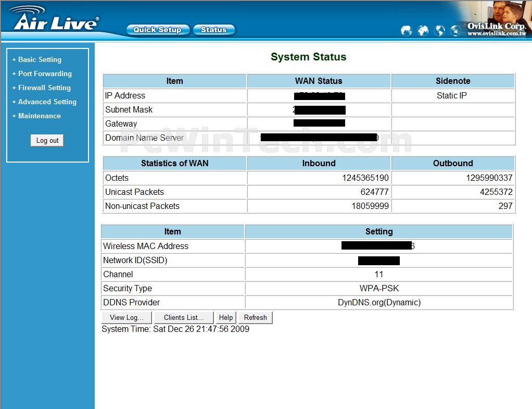Viewport: 532px width, 409px height.
Task: Click the Security Type row label
Action: point(128,289)
